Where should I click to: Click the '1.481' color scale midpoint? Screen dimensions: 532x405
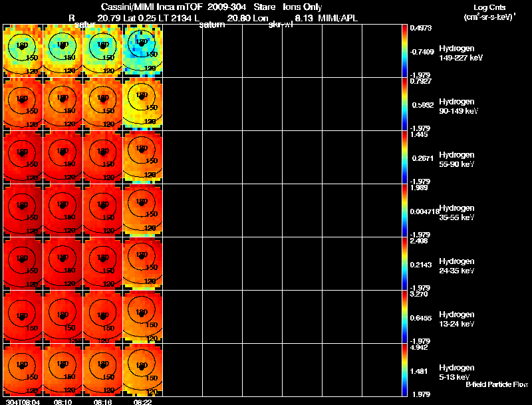[419, 372]
